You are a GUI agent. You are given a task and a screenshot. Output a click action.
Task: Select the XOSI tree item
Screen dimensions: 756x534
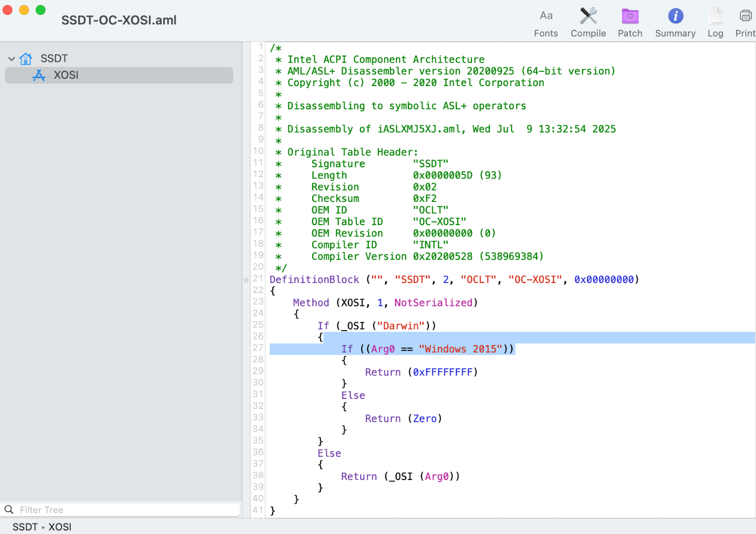pyautogui.click(x=66, y=75)
